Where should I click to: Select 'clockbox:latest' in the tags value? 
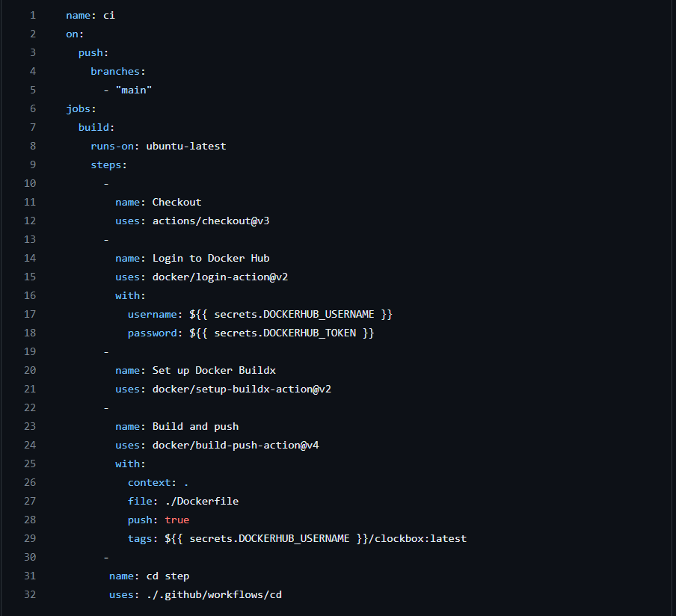tap(420, 538)
